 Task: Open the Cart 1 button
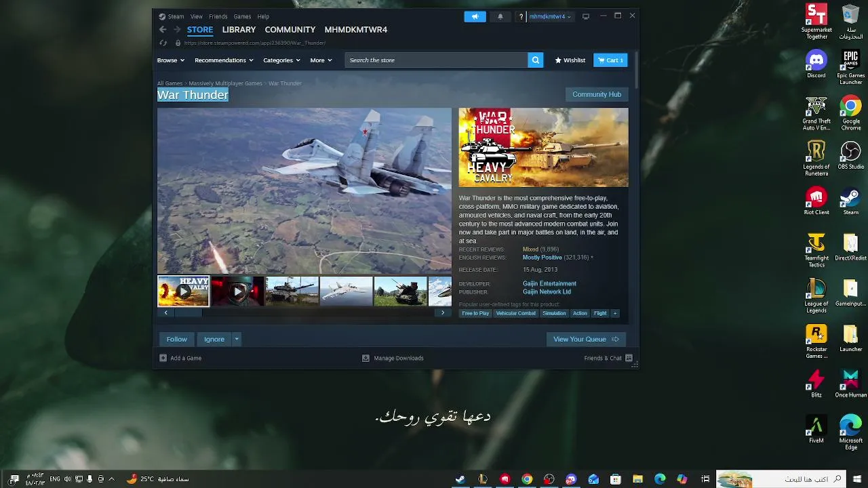[x=610, y=60]
